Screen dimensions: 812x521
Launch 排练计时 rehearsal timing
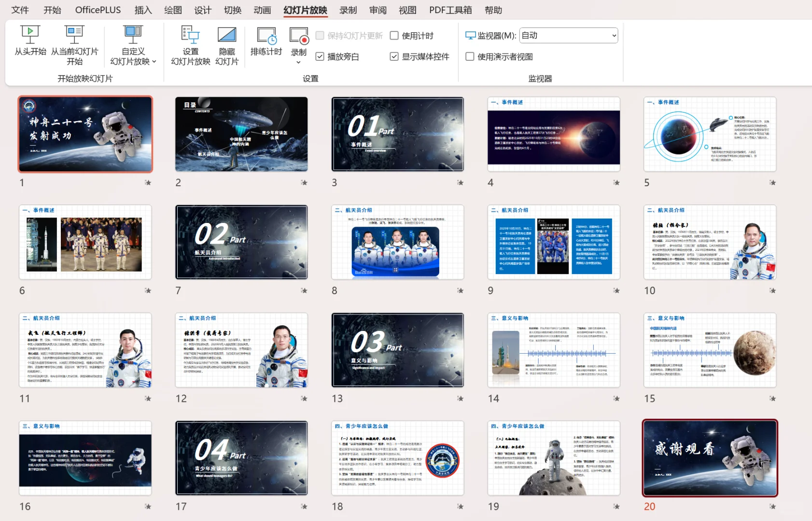(x=266, y=36)
